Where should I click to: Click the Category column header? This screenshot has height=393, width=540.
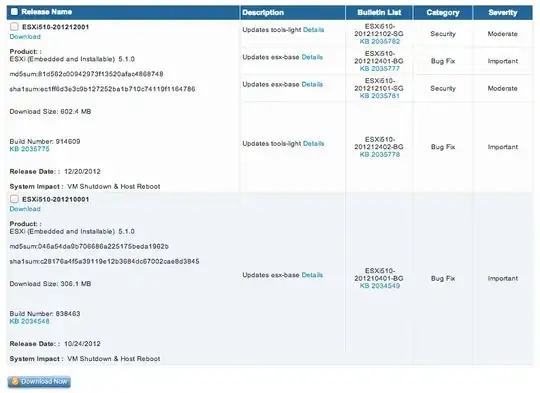coord(443,12)
